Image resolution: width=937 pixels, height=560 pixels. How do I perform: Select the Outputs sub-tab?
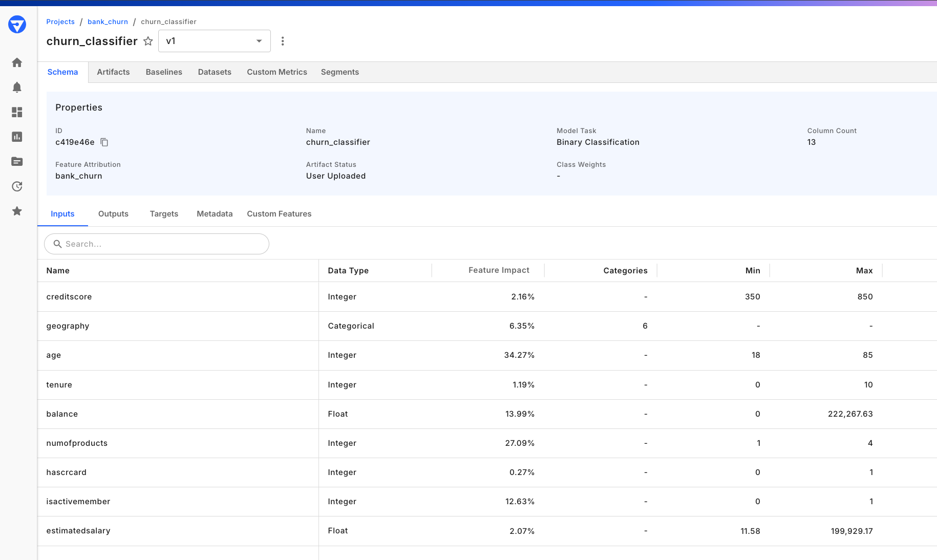(x=113, y=214)
